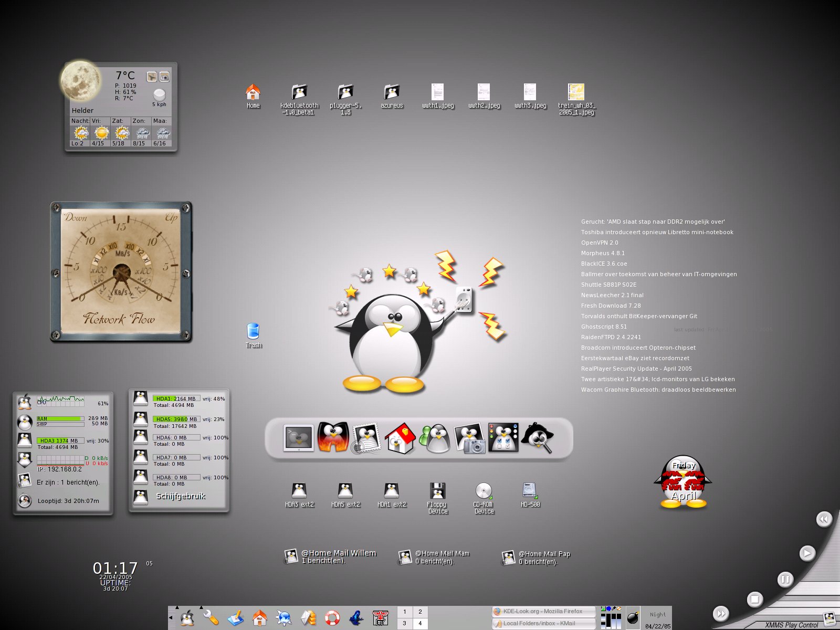
Task: Click the 01:17 desktop clock
Action: 115,568
